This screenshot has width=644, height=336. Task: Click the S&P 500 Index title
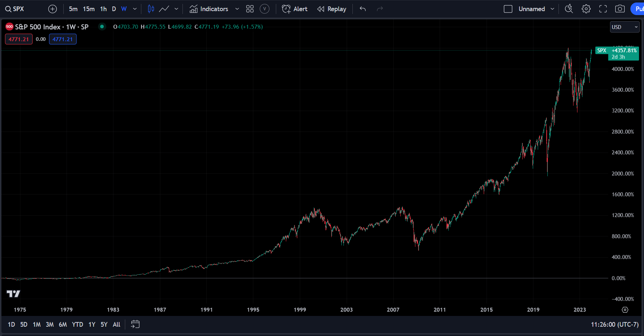[38, 27]
